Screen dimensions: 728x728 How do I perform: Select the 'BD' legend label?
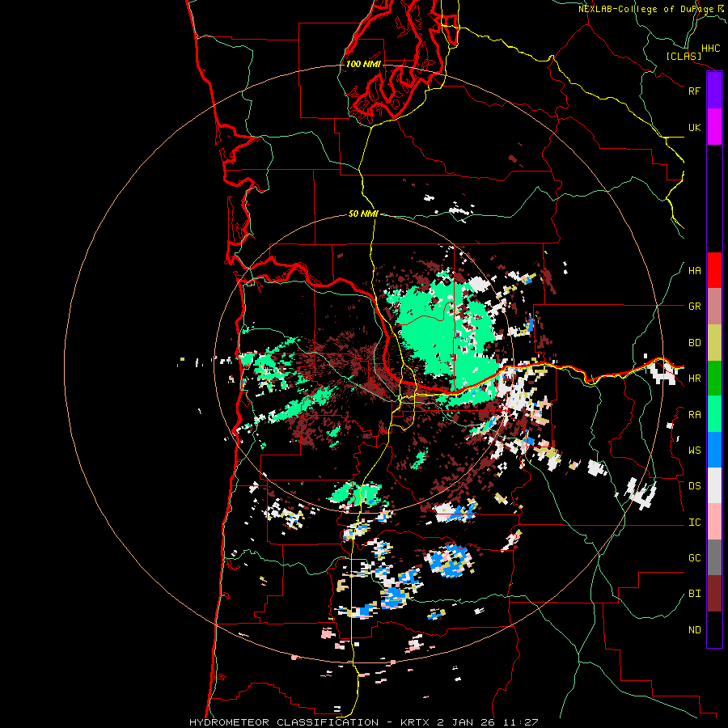694,343
